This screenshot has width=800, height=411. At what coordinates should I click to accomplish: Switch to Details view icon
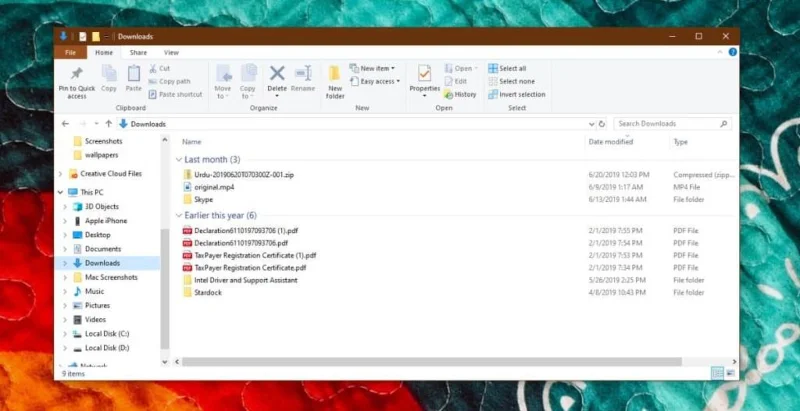click(x=718, y=373)
